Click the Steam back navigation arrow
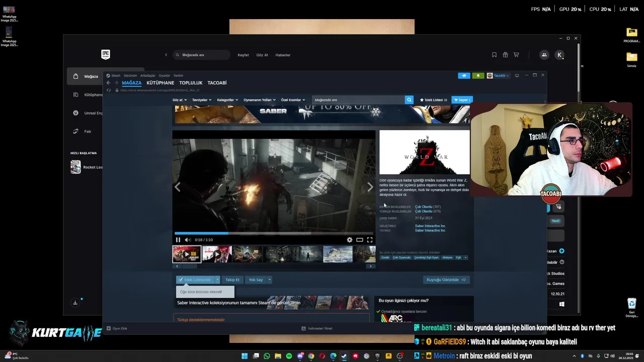The width and height of the screenshot is (644, 362). coord(108,83)
